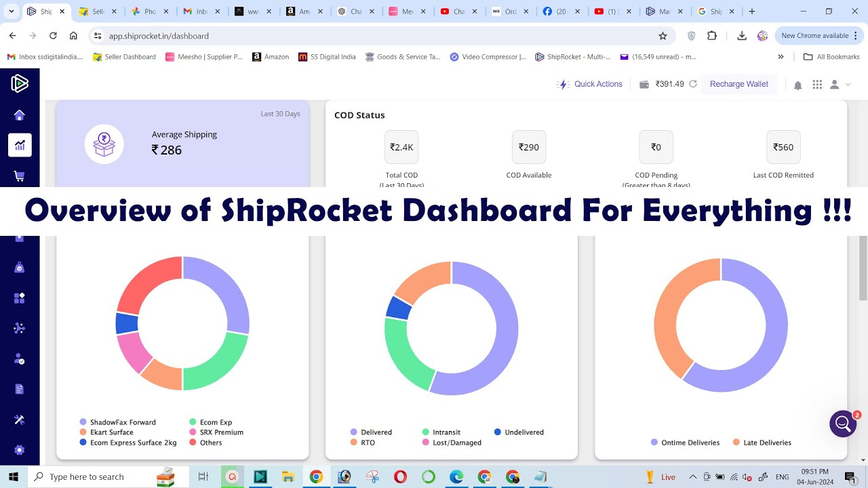
Task: Open the user-check icon in sidebar
Action: tap(20, 359)
